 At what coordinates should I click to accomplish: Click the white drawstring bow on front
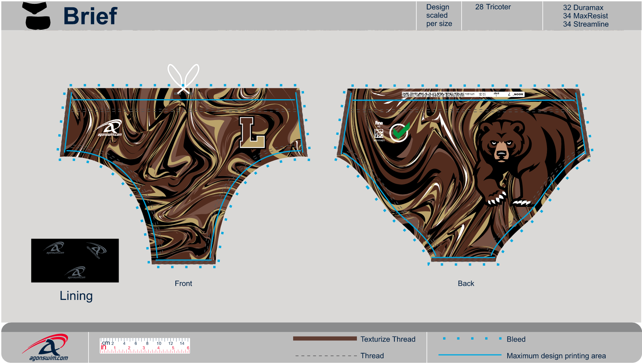[x=183, y=79]
